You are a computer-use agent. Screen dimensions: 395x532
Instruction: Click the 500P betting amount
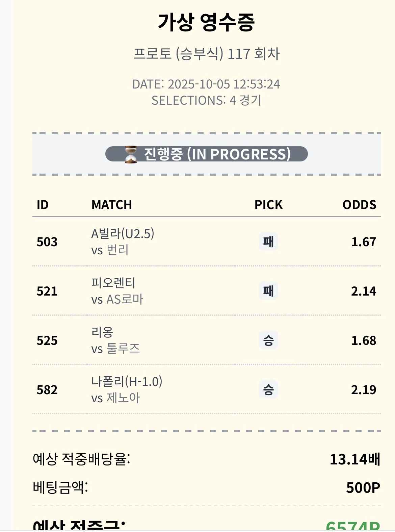pos(363,488)
